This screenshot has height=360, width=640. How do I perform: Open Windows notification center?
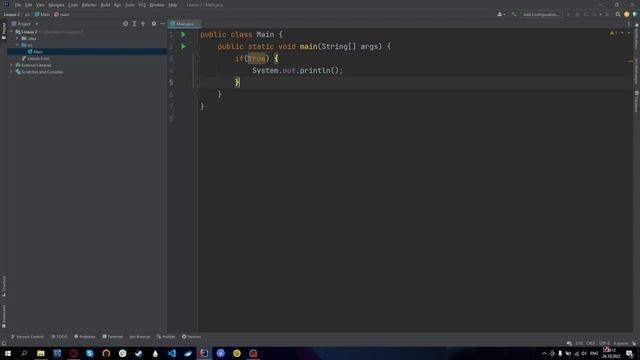[x=630, y=353]
